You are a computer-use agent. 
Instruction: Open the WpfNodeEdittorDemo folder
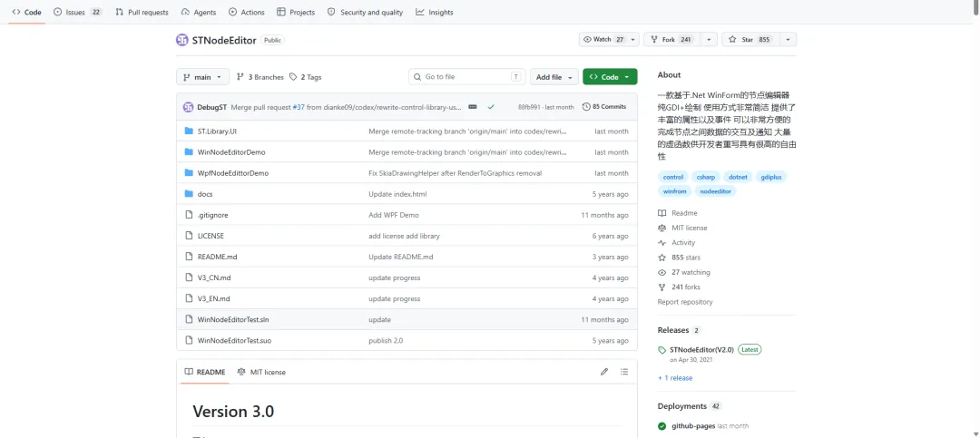[232, 173]
